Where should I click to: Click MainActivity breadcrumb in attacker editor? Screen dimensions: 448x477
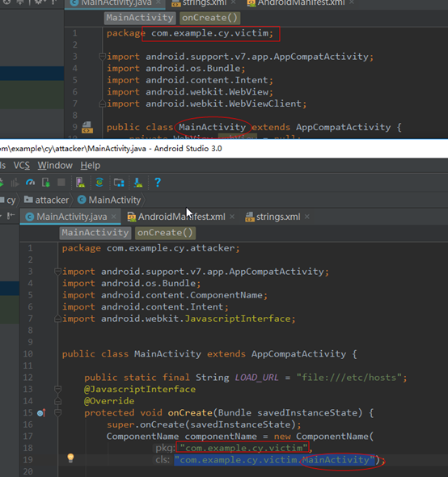(95, 233)
